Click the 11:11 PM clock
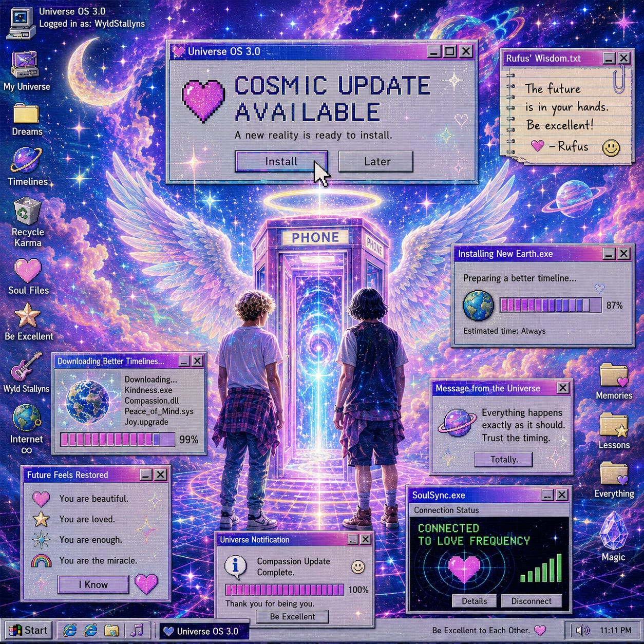Image resolution: width=644 pixels, height=644 pixels. [615, 630]
